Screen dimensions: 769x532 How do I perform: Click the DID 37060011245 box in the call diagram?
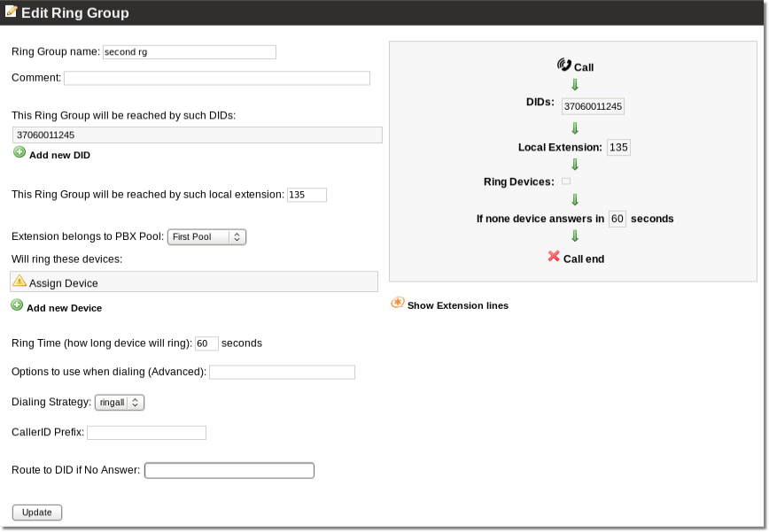click(x=593, y=106)
